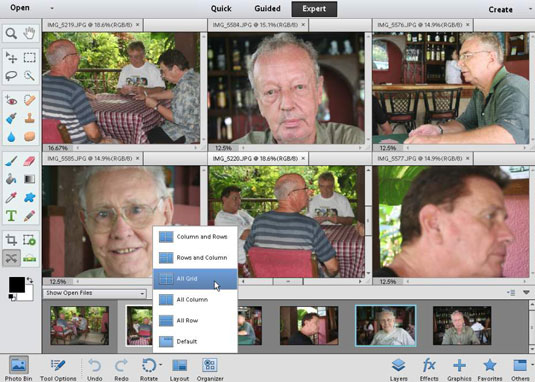This screenshot has width=535, height=382.
Task: Select the Type tool
Action: tap(11, 216)
